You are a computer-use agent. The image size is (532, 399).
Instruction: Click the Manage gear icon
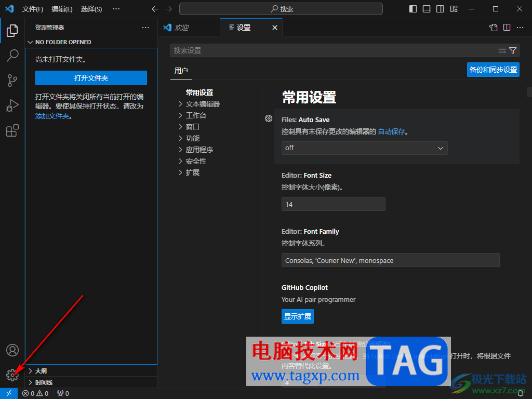12,375
